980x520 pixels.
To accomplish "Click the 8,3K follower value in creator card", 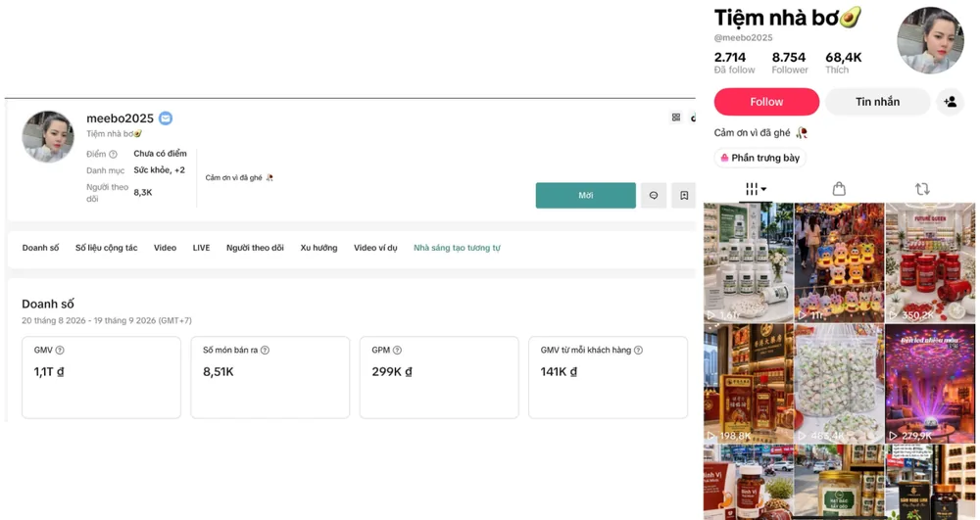I will pos(142,192).
